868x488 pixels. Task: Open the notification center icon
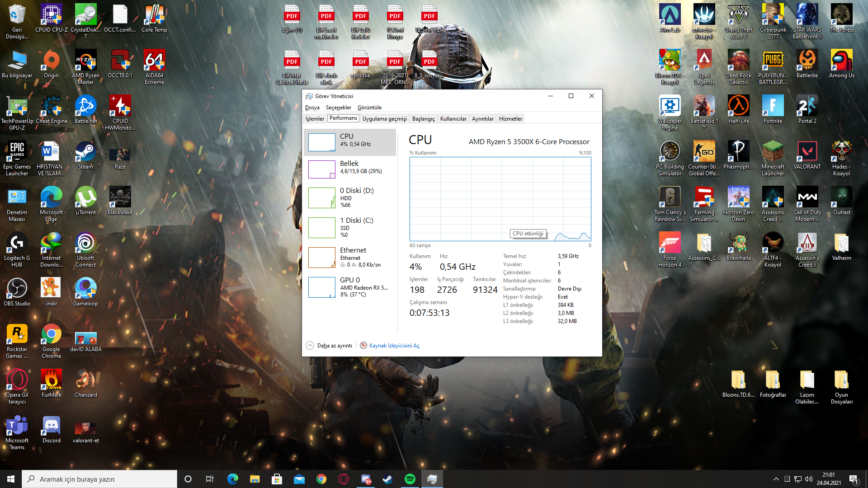854,480
